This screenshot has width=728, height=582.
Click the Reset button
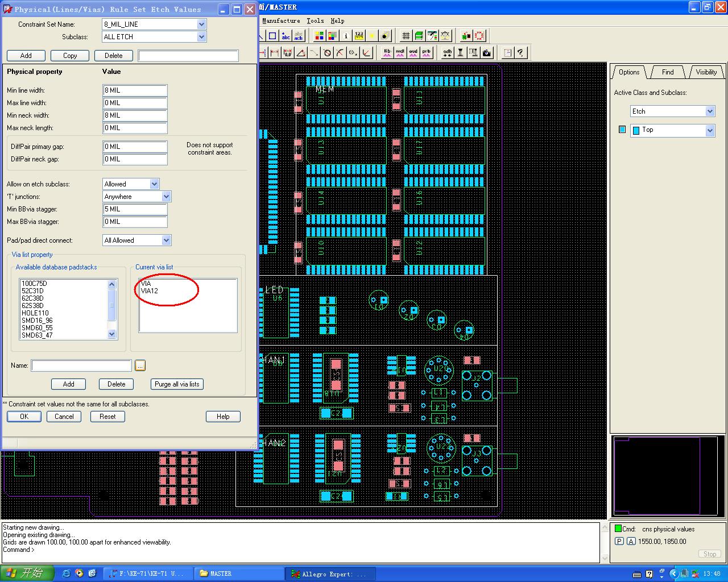pos(107,417)
